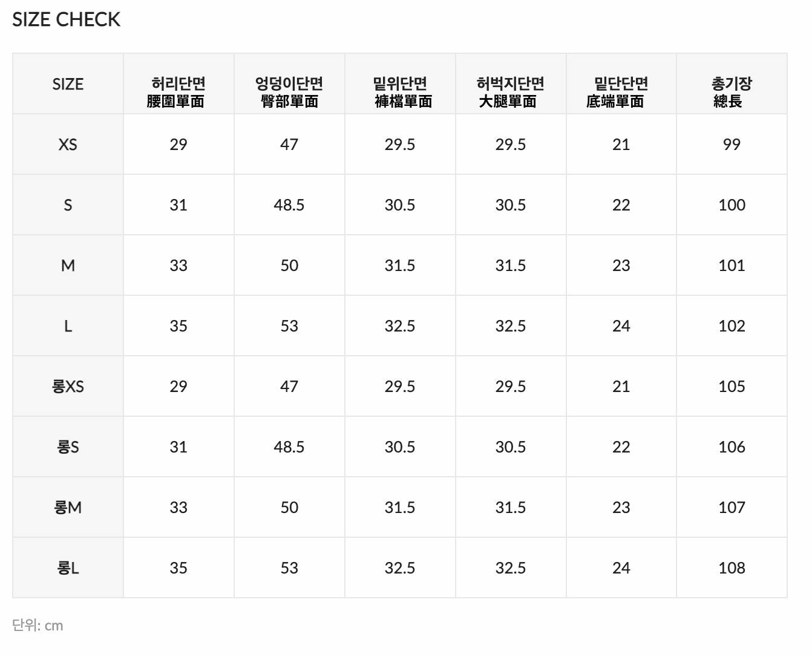Select the 105 total length cell

pyautogui.click(x=732, y=387)
